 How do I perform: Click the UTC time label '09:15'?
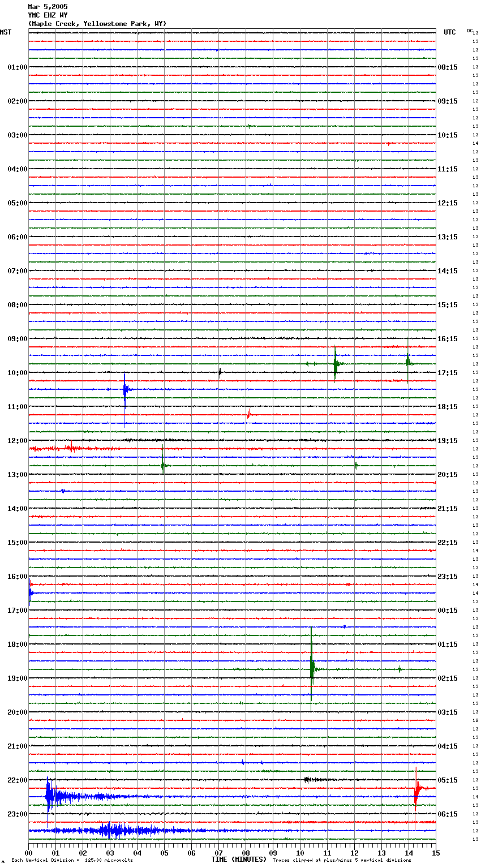[448, 101]
